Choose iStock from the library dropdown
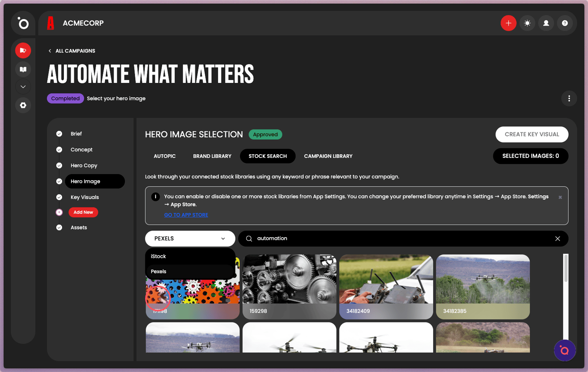Screen dimensions: 588x372 pos(190,256)
